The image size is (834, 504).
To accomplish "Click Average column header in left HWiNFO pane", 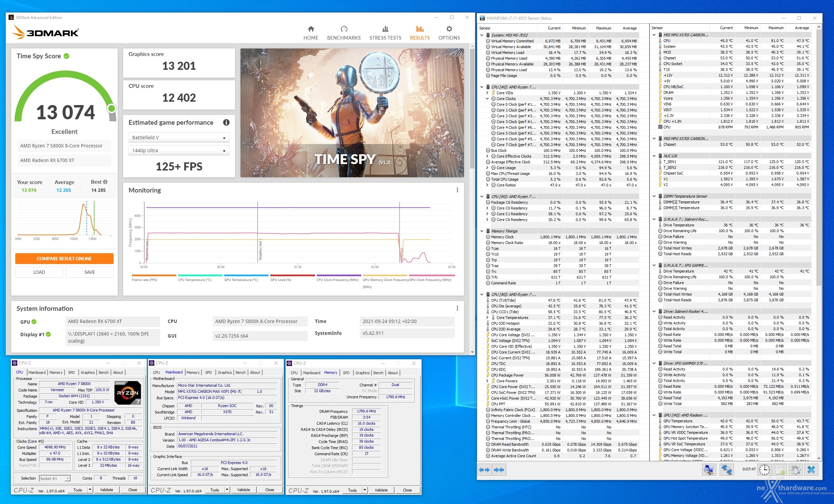I will tap(629, 28).
